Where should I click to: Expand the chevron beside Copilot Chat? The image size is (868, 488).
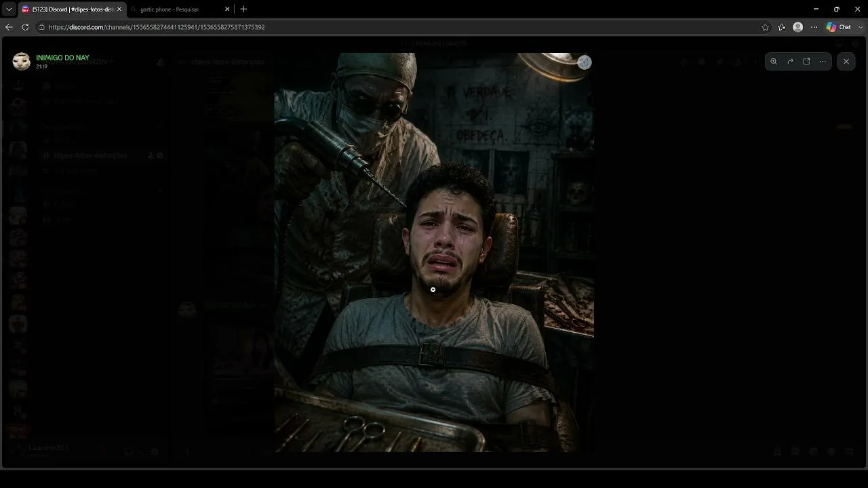[859, 27]
